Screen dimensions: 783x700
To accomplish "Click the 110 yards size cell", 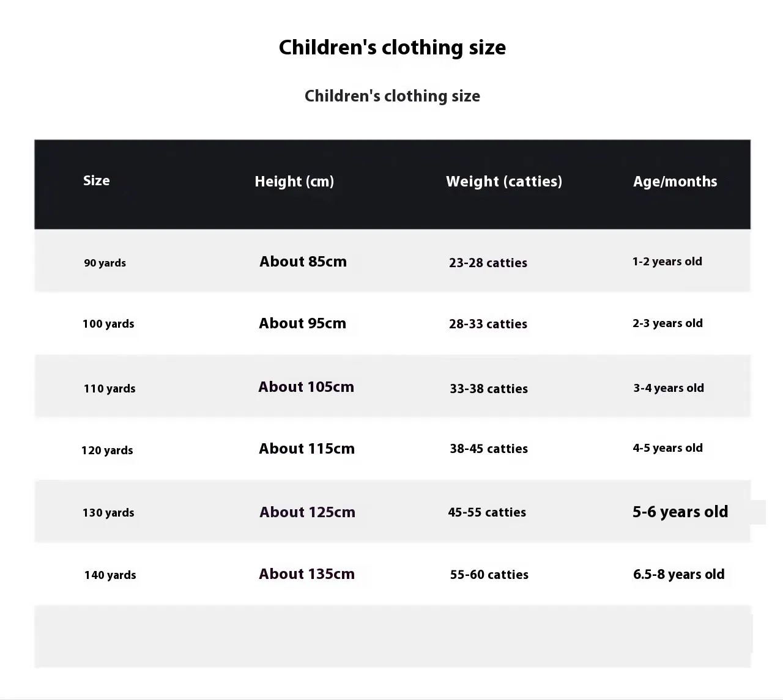I will pyautogui.click(x=109, y=389).
